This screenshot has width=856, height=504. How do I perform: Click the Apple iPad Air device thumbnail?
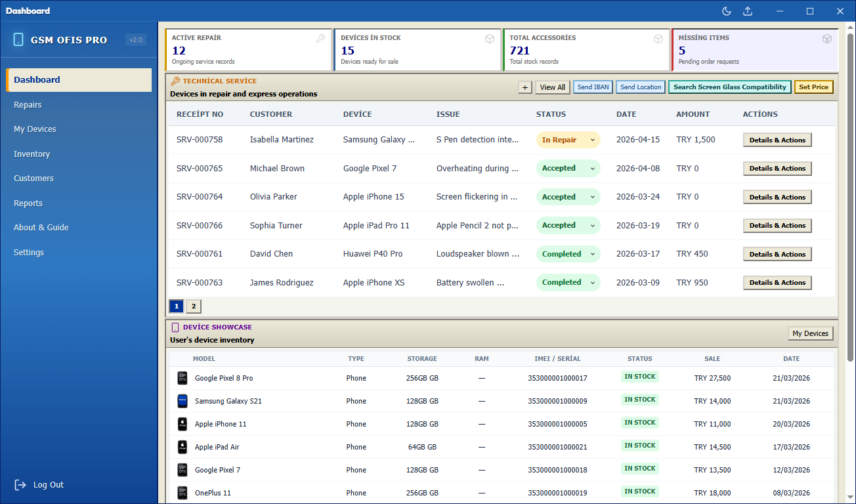[182, 447]
